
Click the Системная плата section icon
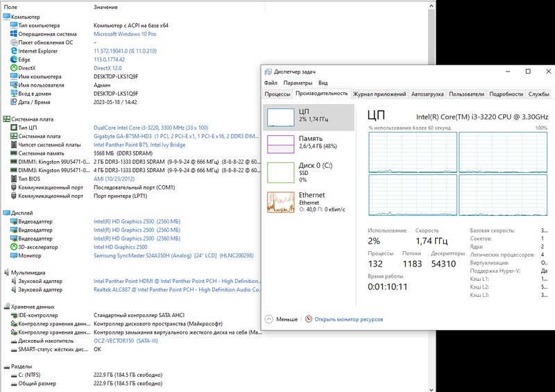tap(6, 119)
